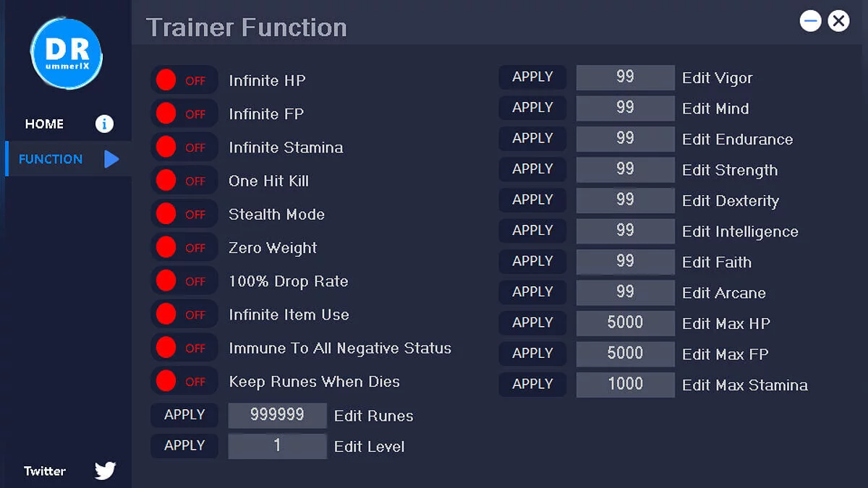The height and width of the screenshot is (488, 868).
Task: Click the blue play arrow beside FUNCTION
Action: click(x=111, y=159)
